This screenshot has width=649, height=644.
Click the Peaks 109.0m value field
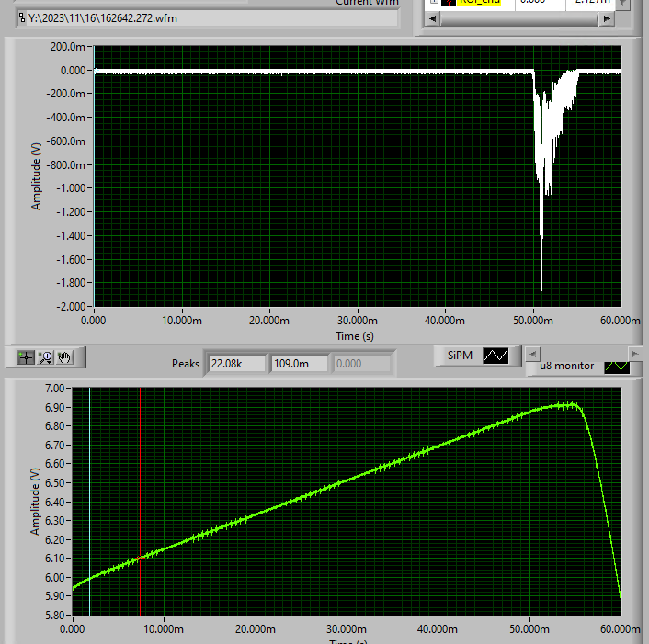pyautogui.click(x=299, y=364)
